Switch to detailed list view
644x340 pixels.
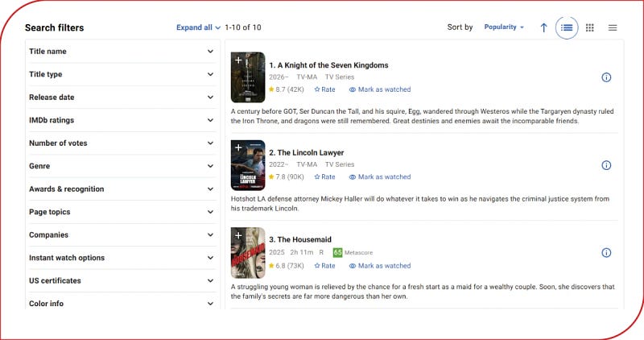click(x=567, y=27)
